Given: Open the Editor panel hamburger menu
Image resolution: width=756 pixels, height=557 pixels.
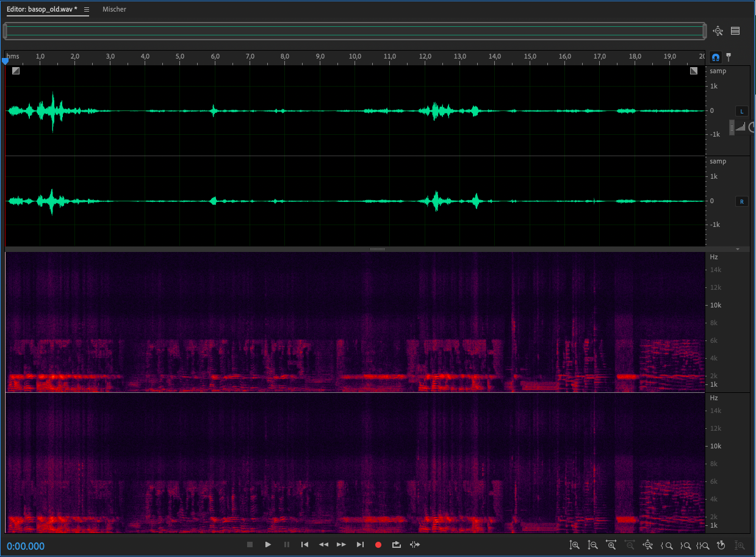Looking at the screenshot, I should pos(86,10).
